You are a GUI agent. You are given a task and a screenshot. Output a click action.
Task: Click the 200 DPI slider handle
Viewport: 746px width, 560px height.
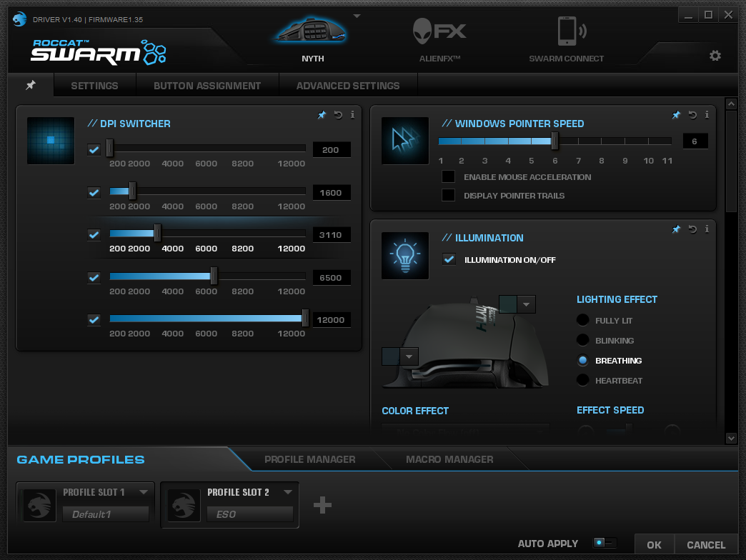point(110,149)
